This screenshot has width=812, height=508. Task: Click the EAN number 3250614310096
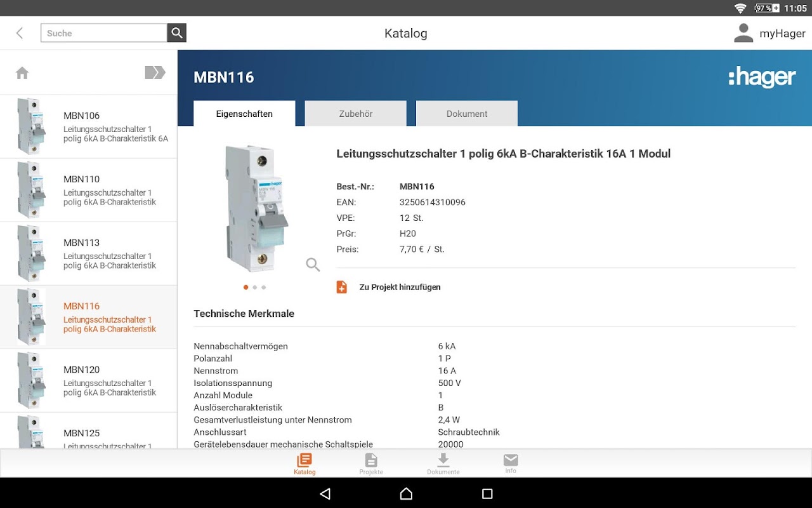433,202
